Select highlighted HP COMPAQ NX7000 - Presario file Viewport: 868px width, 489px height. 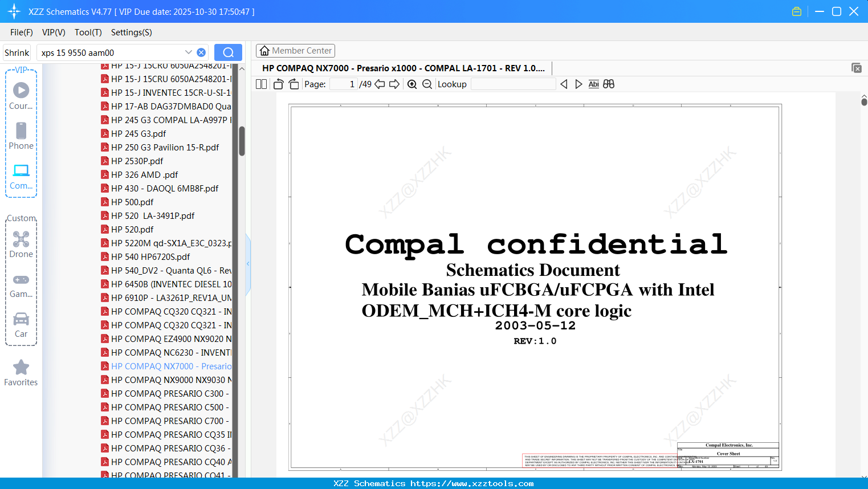coord(166,366)
